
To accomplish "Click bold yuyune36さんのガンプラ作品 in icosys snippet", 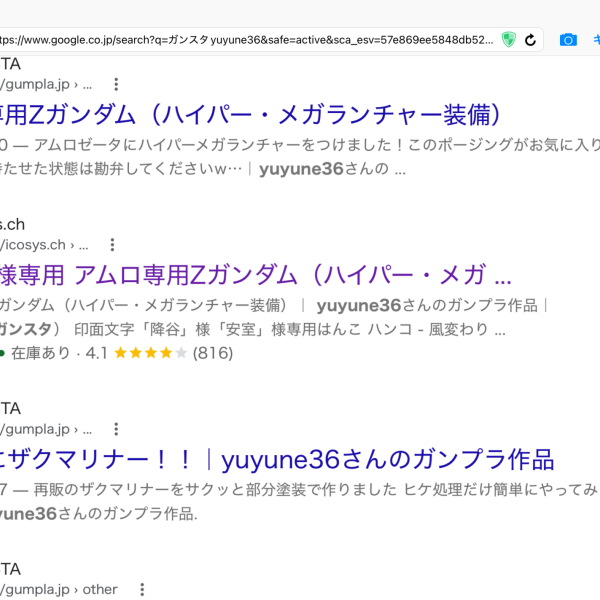I will tap(427, 305).
